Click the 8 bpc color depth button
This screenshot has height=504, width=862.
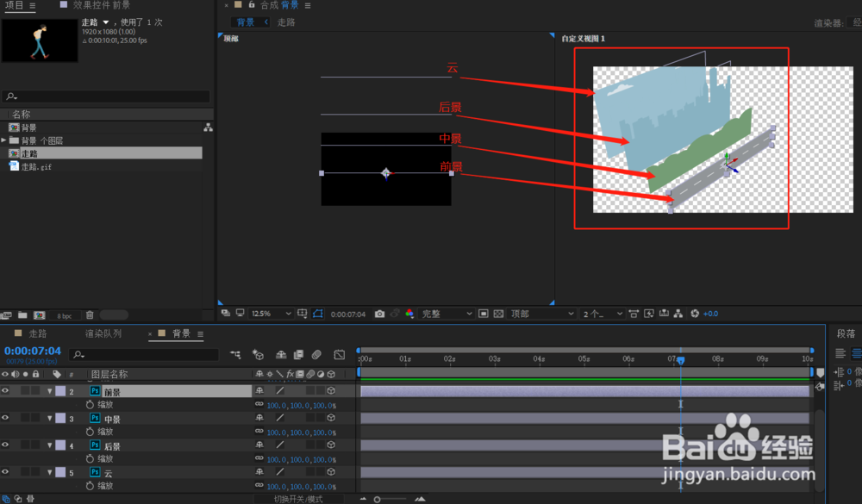[65, 315]
